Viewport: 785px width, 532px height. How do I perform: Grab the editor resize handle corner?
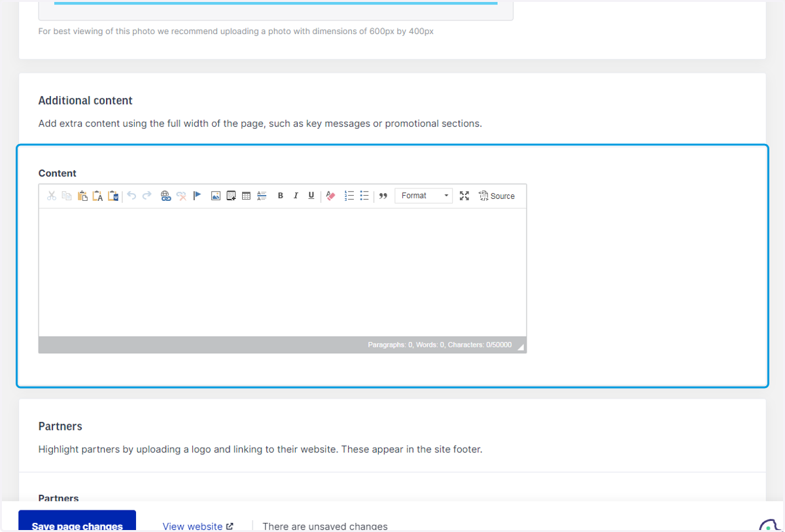(521, 347)
